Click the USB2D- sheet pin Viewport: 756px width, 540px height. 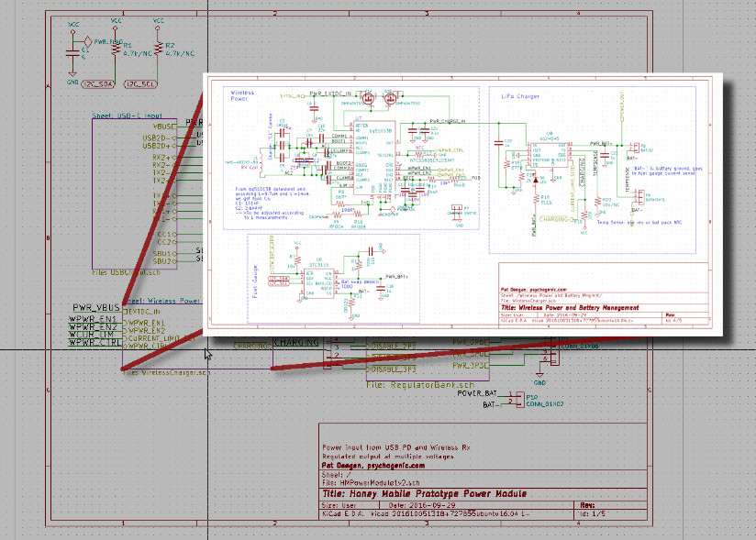pyautogui.click(x=159, y=138)
